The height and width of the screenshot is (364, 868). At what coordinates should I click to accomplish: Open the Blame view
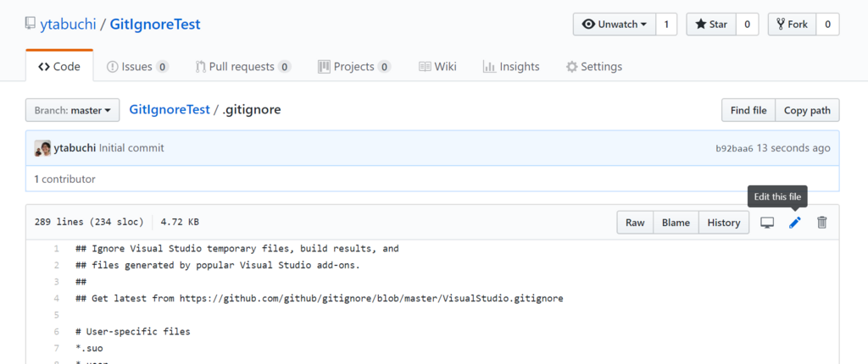[676, 223]
